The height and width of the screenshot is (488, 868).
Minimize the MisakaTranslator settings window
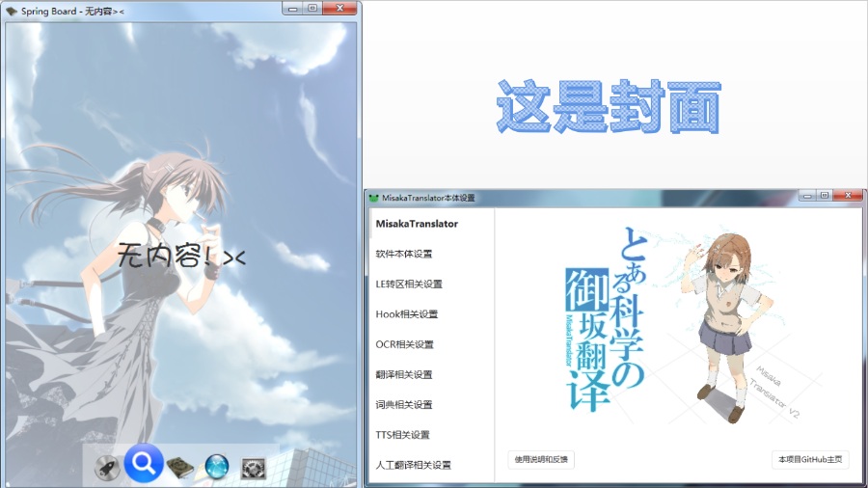tap(807, 196)
